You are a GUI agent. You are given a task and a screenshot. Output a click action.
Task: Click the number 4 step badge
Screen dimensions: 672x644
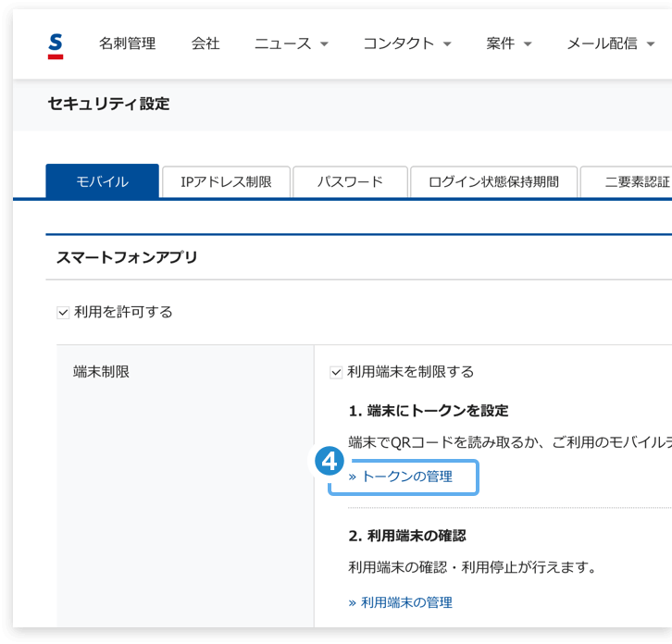(330, 462)
